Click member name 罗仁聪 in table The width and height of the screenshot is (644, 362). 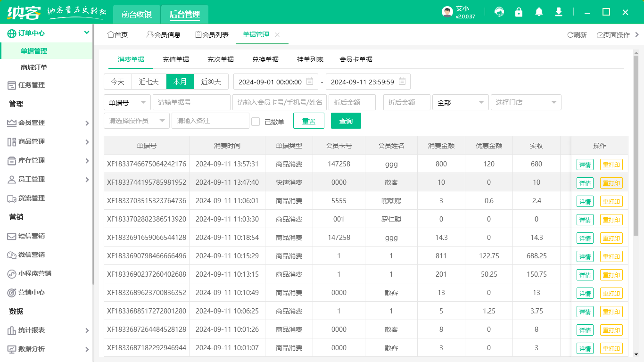[x=391, y=219]
